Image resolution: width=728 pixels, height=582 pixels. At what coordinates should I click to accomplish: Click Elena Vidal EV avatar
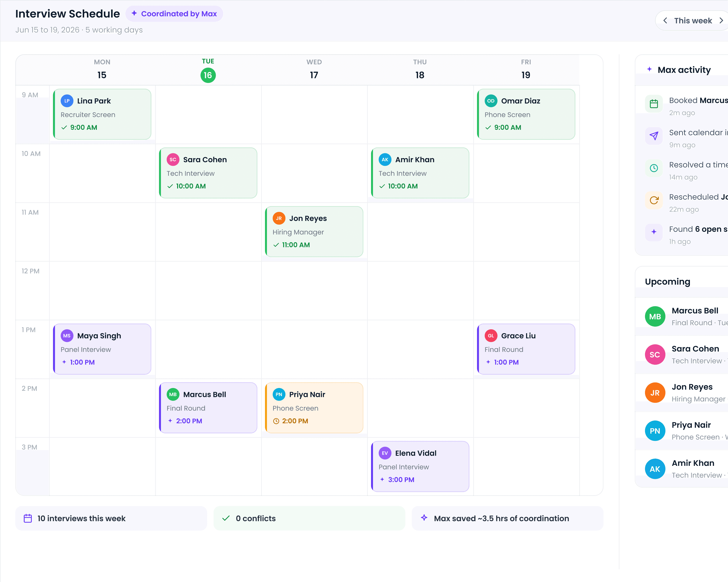click(x=385, y=453)
